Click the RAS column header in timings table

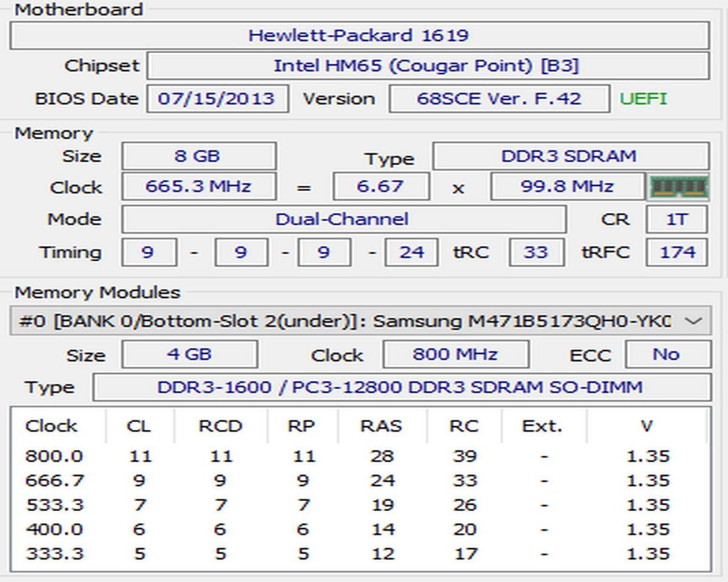[x=381, y=426]
